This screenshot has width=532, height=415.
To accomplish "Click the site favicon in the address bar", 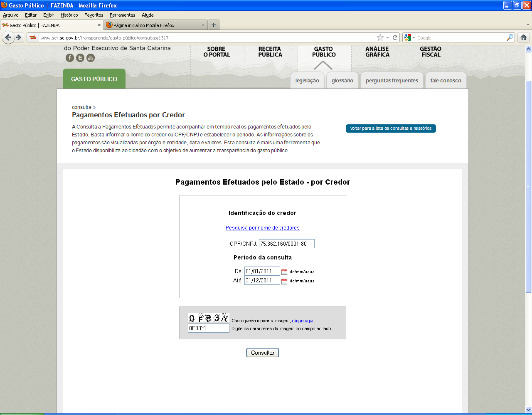I will click(x=33, y=37).
